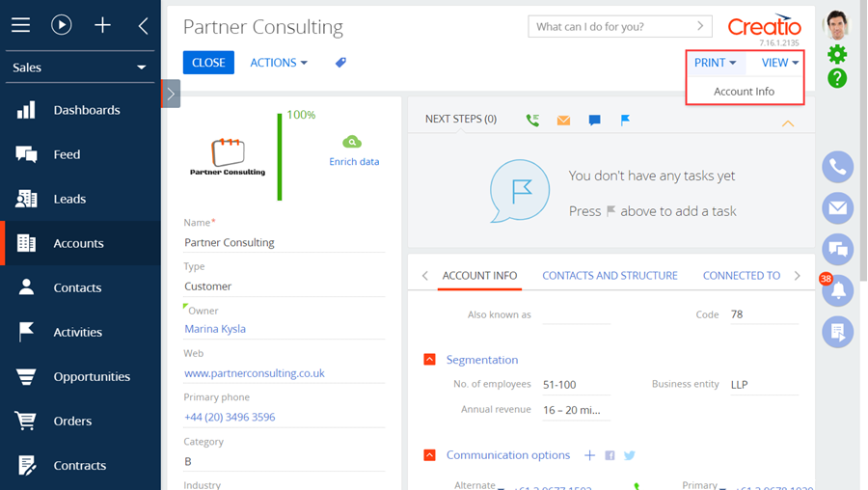
Task: Open notifications bell with 38 badge
Action: coord(837,290)
